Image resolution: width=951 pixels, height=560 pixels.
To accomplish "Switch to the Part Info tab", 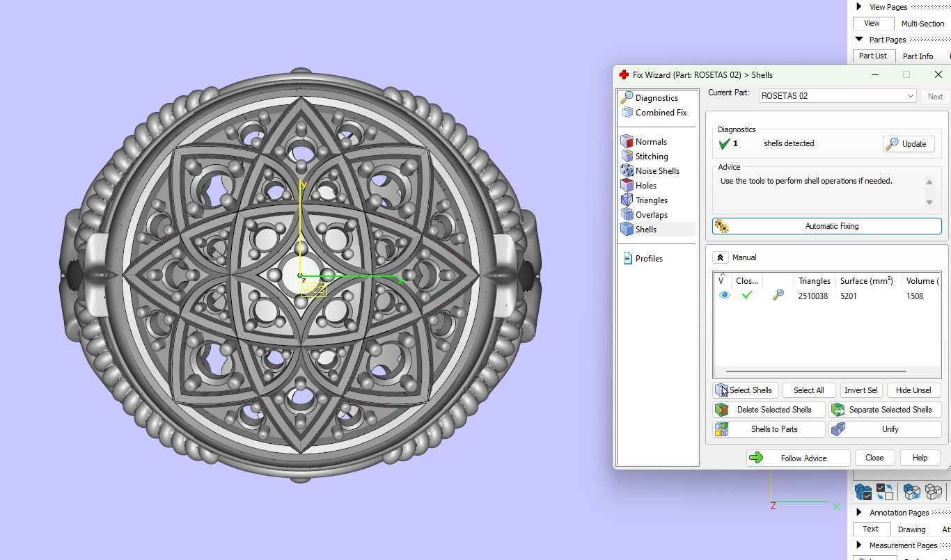I will 918,56.
